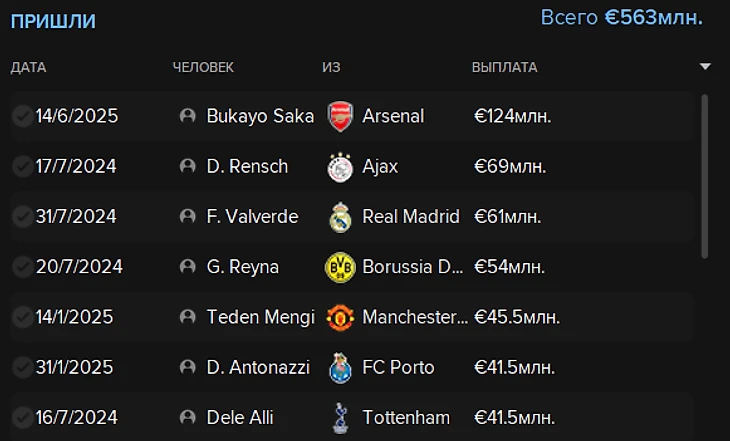730x441 pixels.
Task: Click the vertical scrollbar of the transfers list
Action: (706, 175)
